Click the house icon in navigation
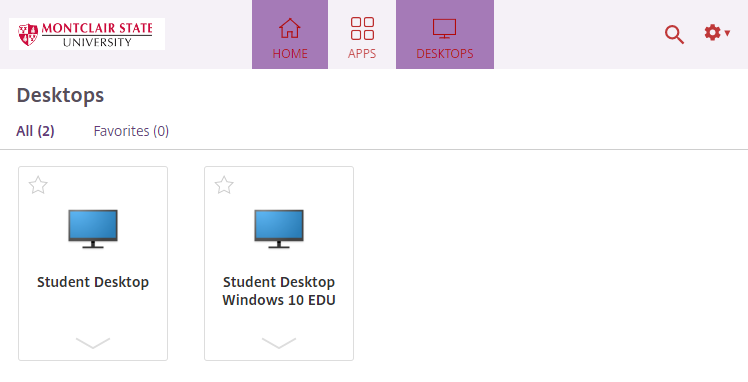Screen dimensions: 748x382 click(290, 28)
